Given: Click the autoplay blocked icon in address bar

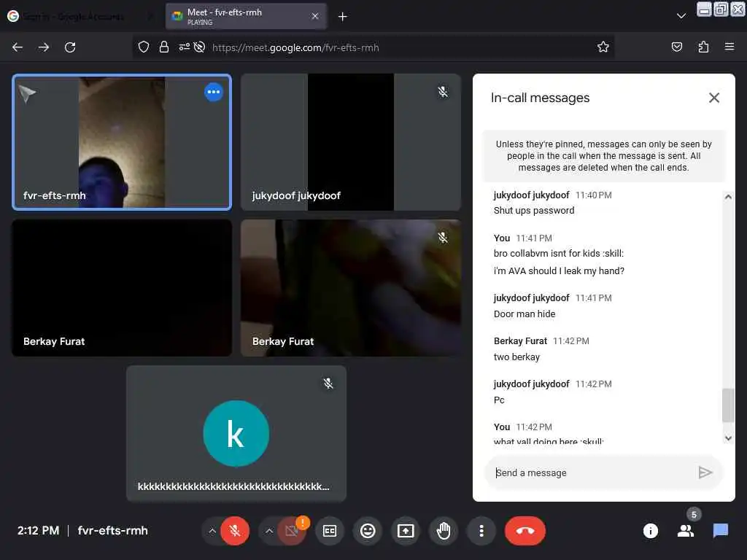Looking at the screenshot, I should [200, 47].
